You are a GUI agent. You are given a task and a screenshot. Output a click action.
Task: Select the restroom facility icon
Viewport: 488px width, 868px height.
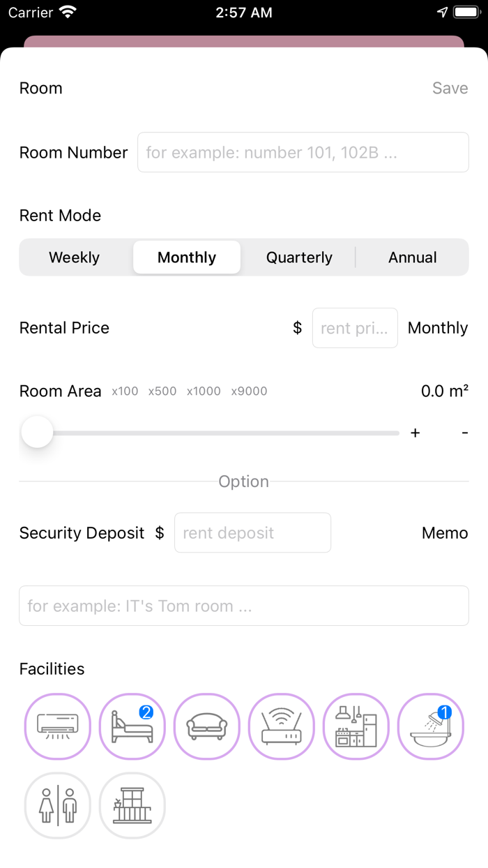click(58, 805)
